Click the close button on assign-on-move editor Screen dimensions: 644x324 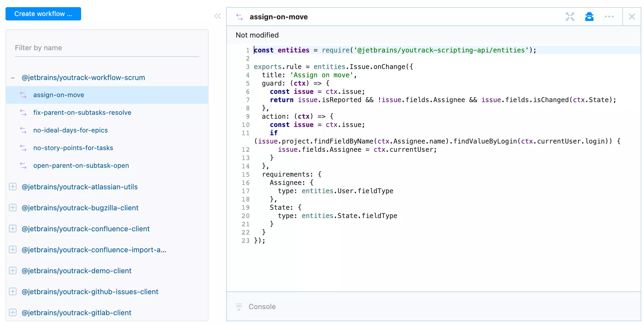click(632, 17)
